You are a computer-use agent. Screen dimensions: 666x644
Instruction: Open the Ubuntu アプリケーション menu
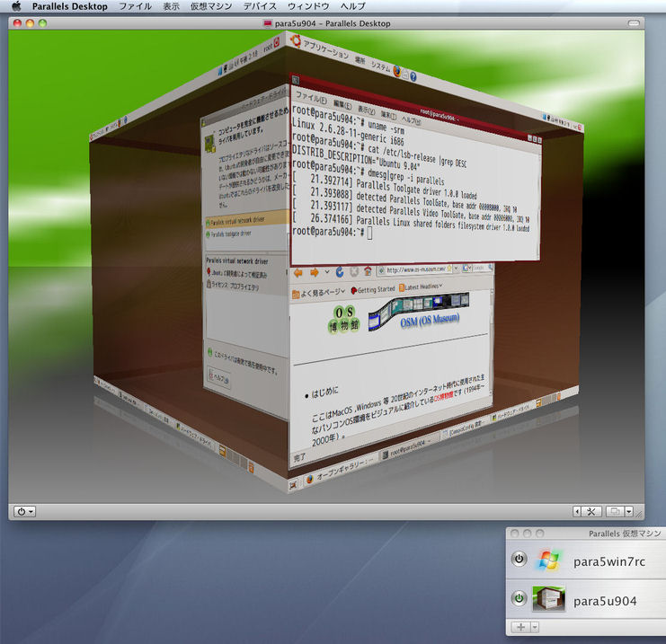point(325,48)
